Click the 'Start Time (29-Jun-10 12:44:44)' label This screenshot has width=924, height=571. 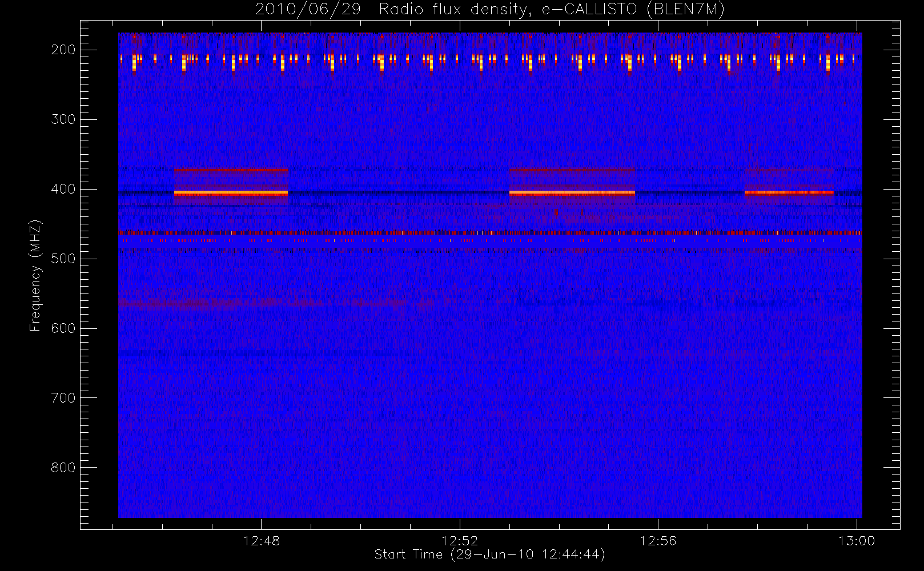coord(489,554)
